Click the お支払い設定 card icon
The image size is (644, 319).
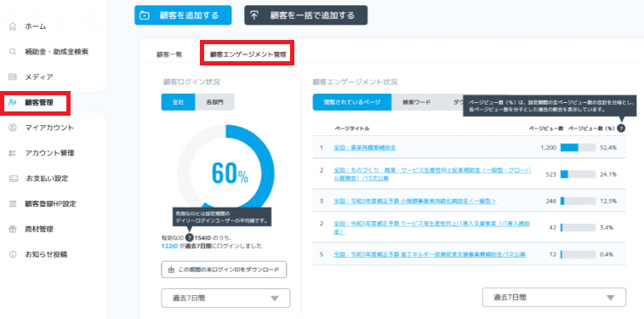coord(13,179)
